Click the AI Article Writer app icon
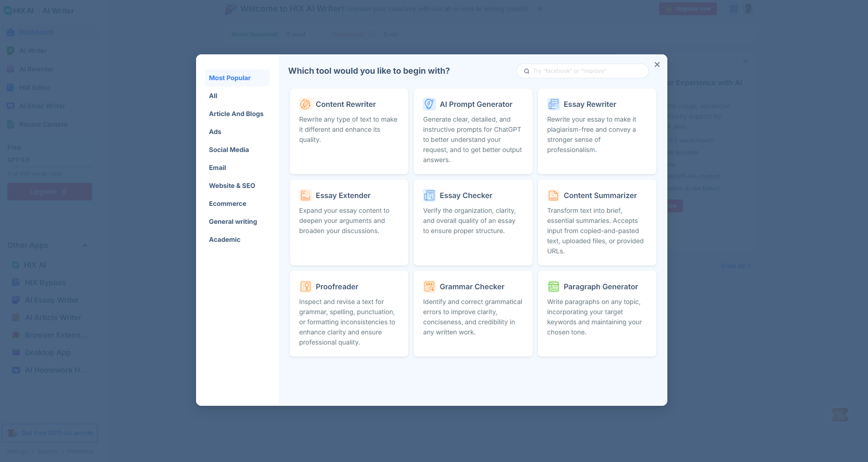The height and width of the screenshot is (462, 868). (16, 317)
